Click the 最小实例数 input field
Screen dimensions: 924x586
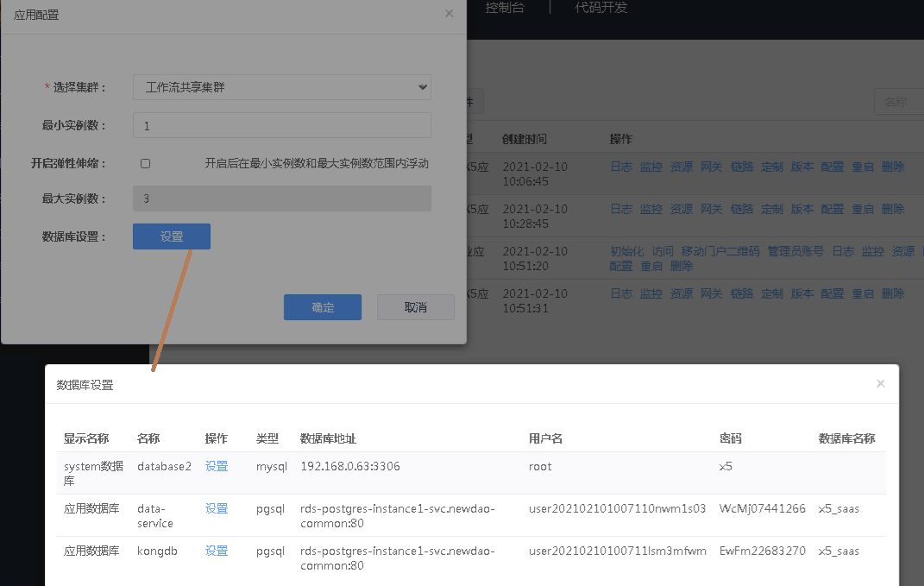[x=281, y=125]
